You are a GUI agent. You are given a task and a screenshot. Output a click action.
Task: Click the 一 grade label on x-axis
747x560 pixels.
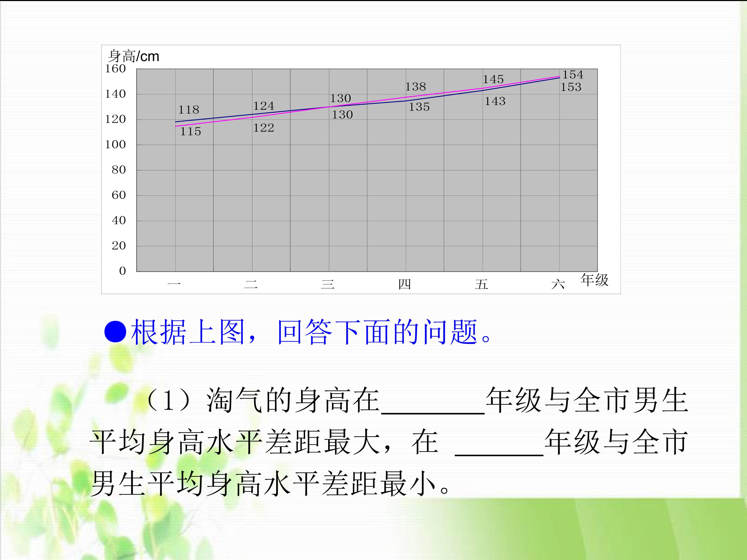point(174,284)
